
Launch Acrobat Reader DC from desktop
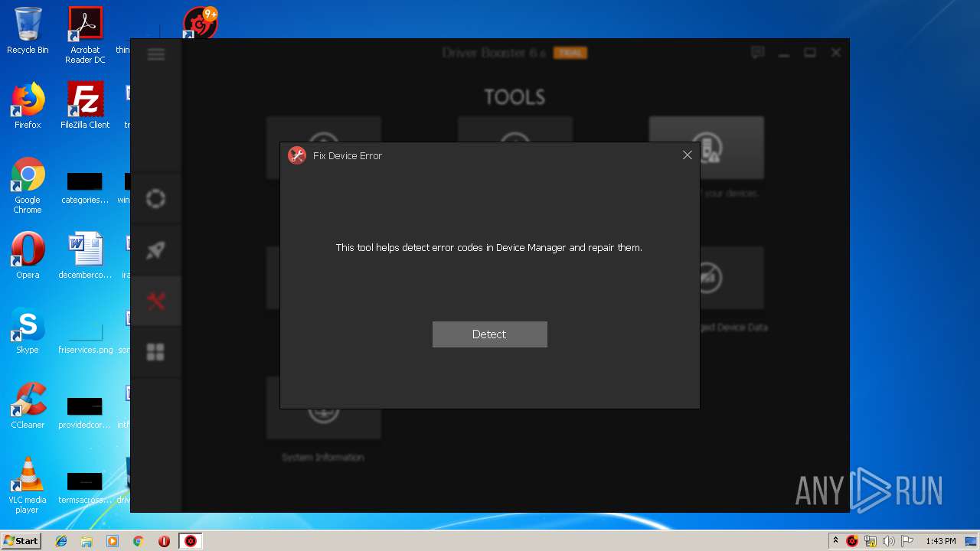(x=85, y=35)
